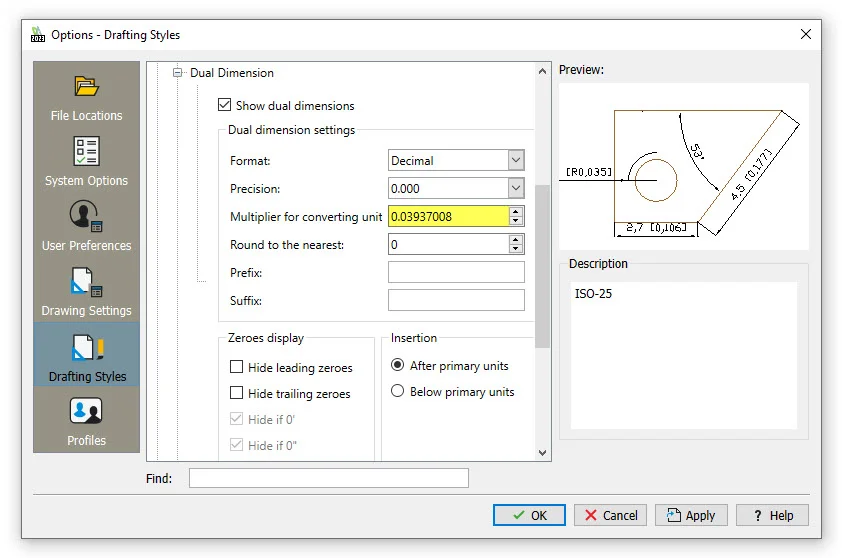Click the Find search field

pos(328,478)
